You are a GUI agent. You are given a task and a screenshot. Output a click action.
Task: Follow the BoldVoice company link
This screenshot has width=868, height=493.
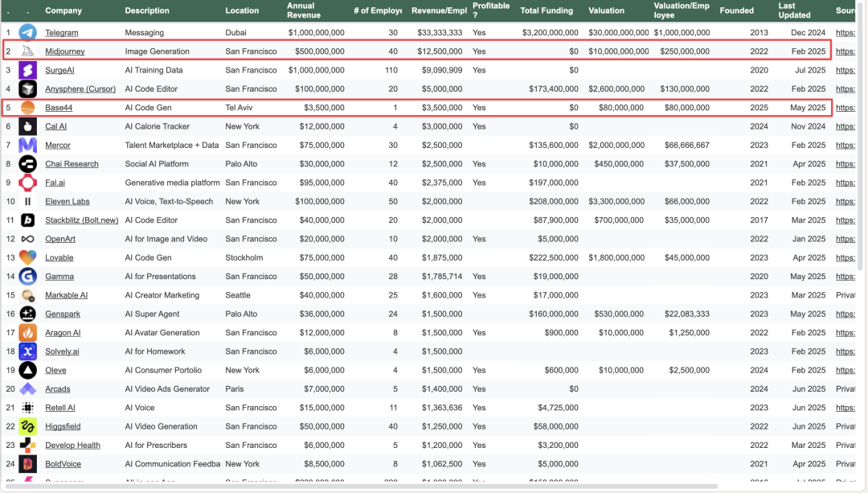tap(63, 464)
